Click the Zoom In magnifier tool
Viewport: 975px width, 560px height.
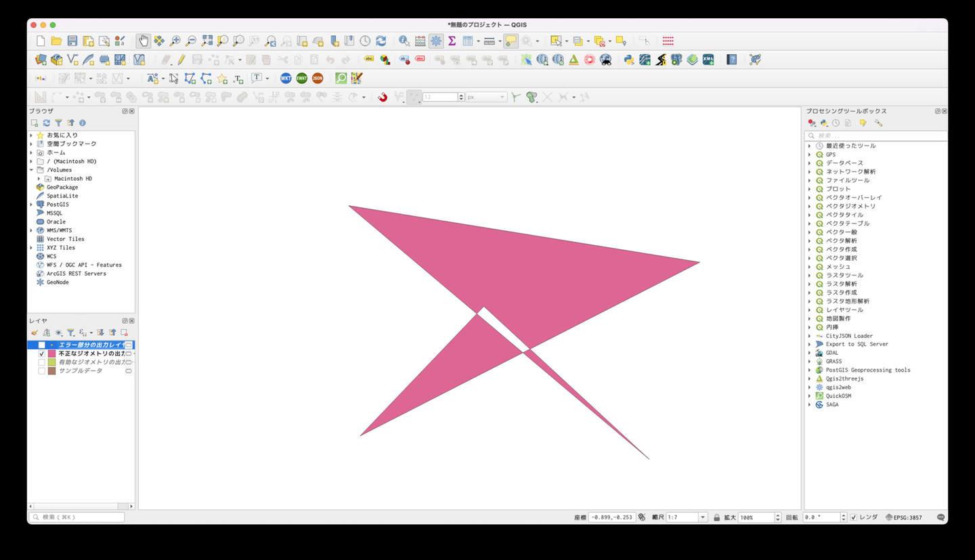click(175, 41)
